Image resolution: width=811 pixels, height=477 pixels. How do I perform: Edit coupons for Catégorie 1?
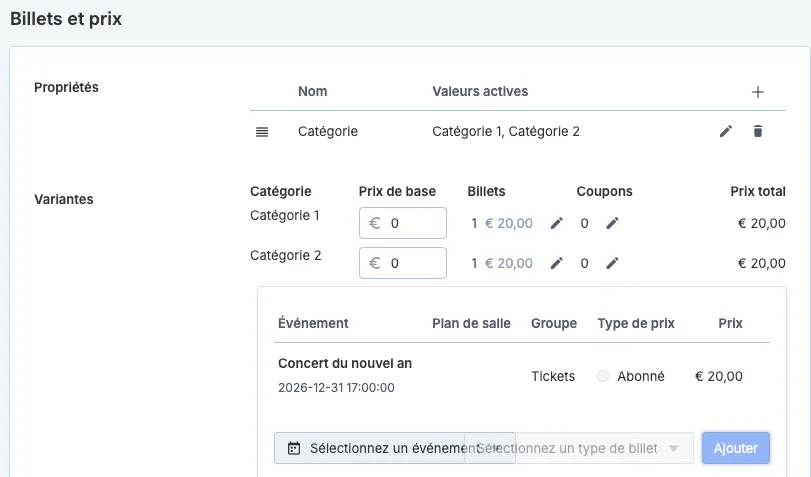tap(612, 223)
